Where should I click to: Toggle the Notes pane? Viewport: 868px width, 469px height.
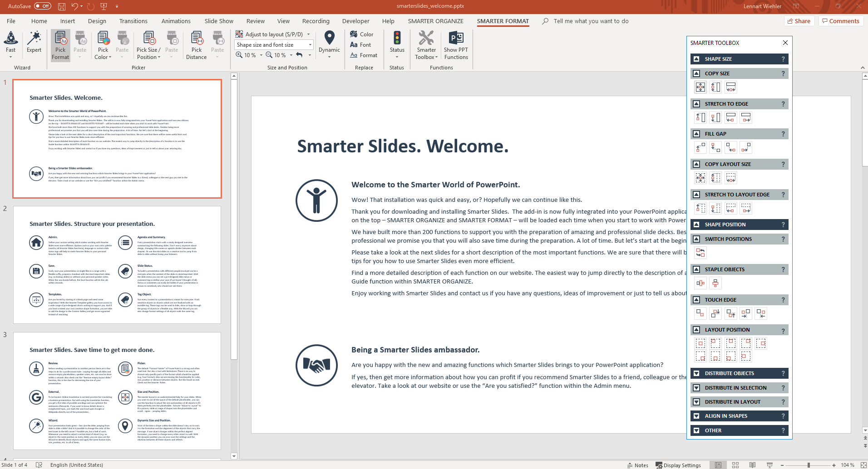pyautogui.click(x=639, y=465)
